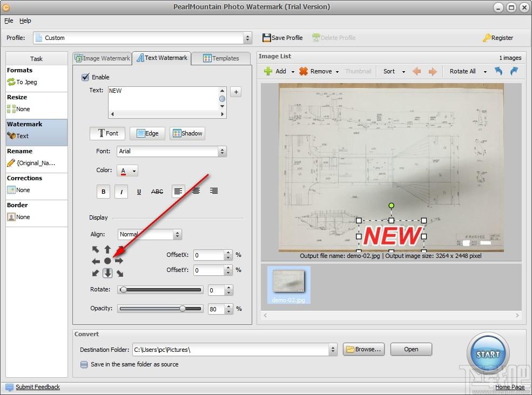532x395 pixels.
Task: Select the demo-02.jpg thumbnail
Action: 288,285
